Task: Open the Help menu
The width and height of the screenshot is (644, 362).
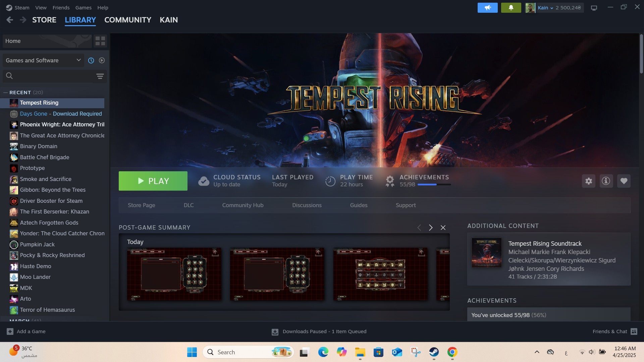Action: [103, 8]
